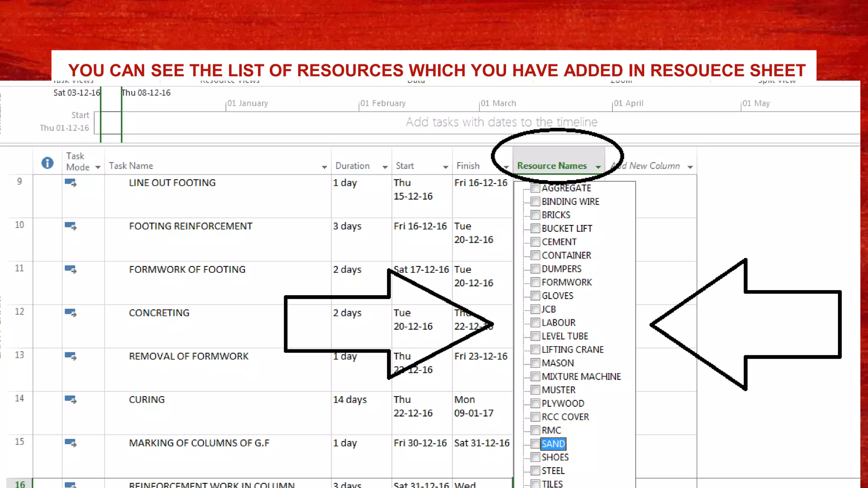Tick the RMC resource checkbox

(535, 430)
